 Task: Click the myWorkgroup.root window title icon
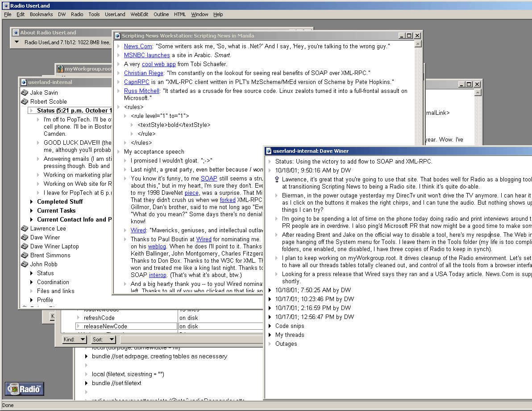point(60,69)
